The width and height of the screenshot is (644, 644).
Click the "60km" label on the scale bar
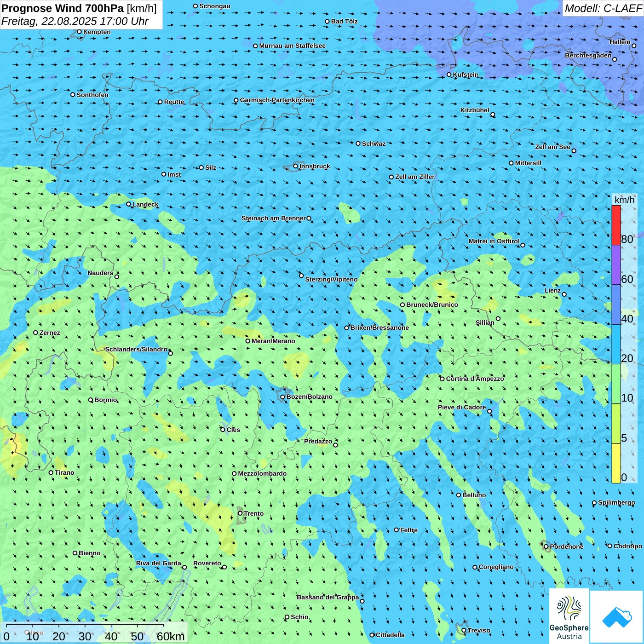tap(171, 636)
